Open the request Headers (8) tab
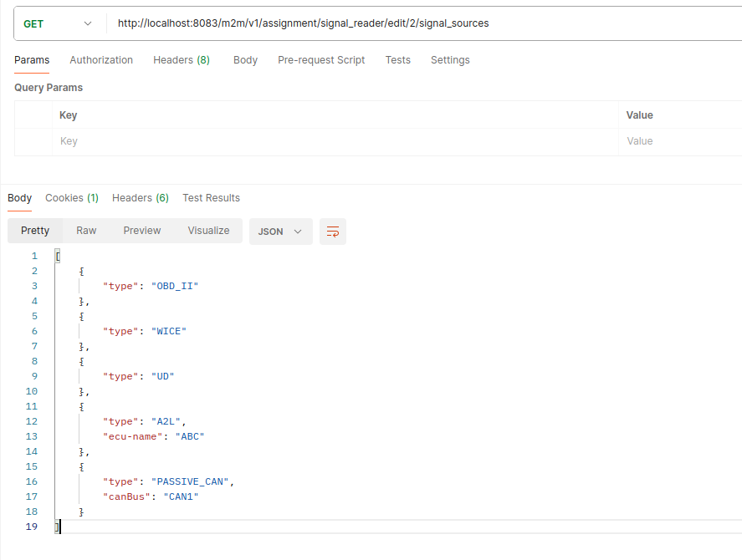The width and height of the screenshot is (742, 560). tap(182, 60)
